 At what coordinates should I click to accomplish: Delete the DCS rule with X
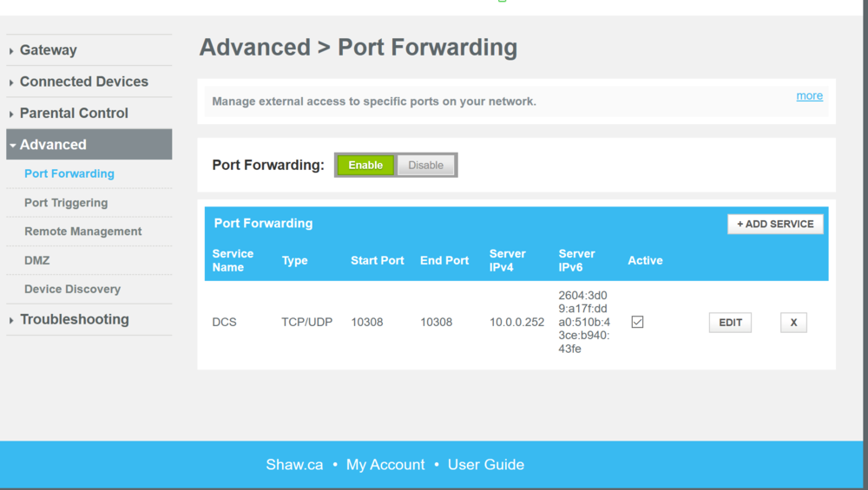click(x=793, y=323)
